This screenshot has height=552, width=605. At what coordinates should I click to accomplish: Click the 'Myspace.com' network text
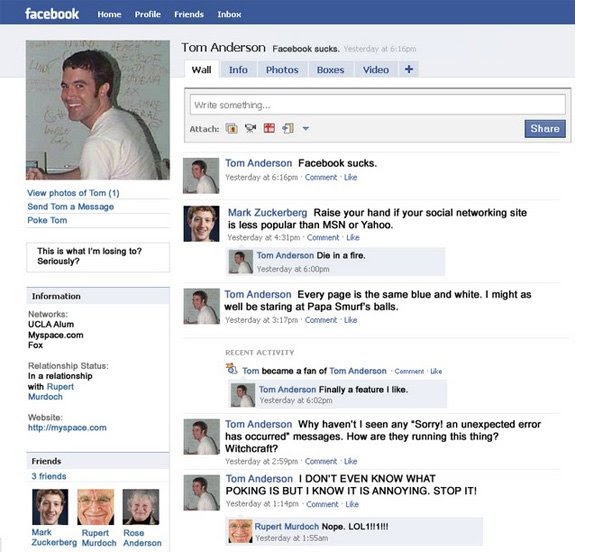click(x=56, y=335)
